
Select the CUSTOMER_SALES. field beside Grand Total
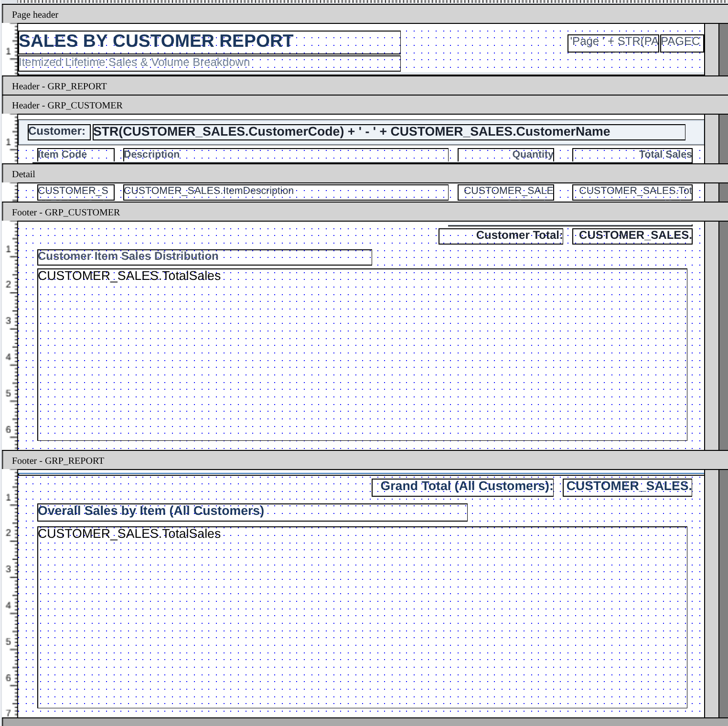click(628, 488)
